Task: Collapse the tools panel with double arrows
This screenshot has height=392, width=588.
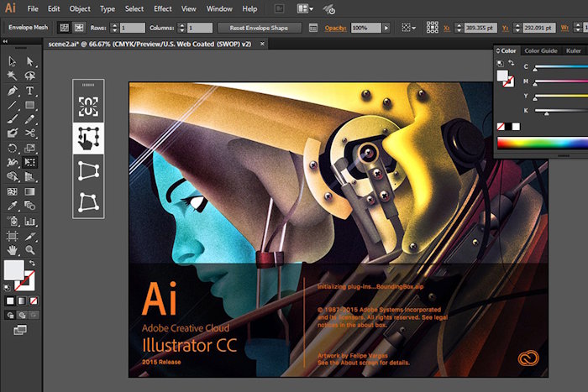Action: [x=5, y=42]
